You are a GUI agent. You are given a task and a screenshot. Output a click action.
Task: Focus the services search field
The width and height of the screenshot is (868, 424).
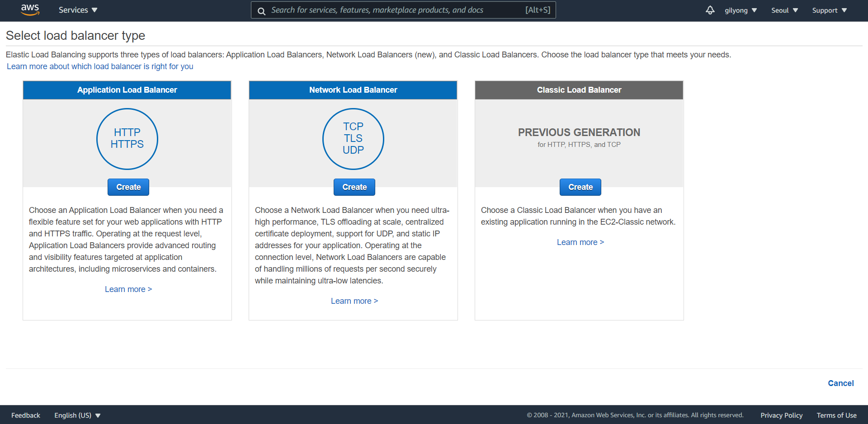tap(403, 10)
